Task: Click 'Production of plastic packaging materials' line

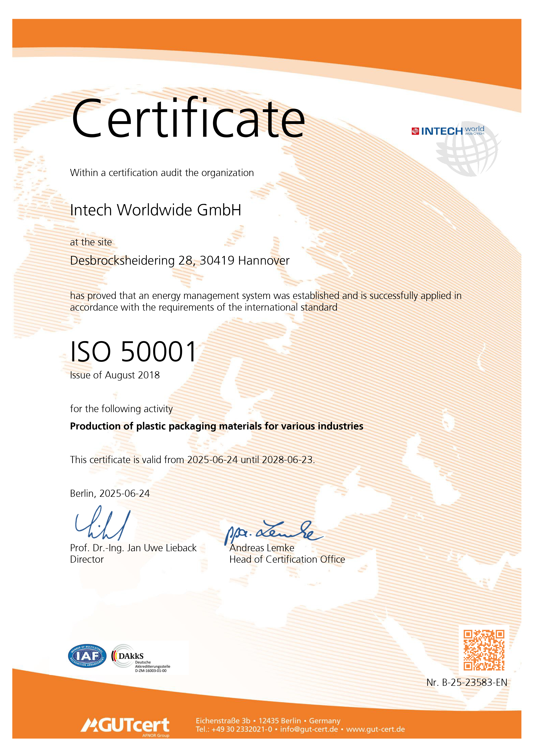Action: point(217,426)
